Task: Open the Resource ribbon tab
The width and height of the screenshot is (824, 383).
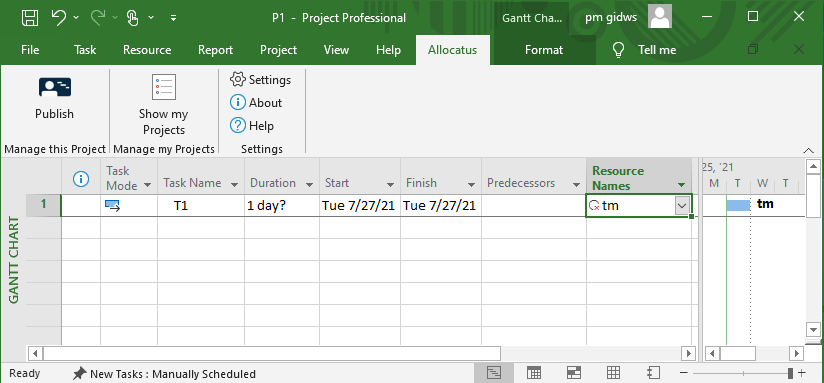Action: pos(147,50)
